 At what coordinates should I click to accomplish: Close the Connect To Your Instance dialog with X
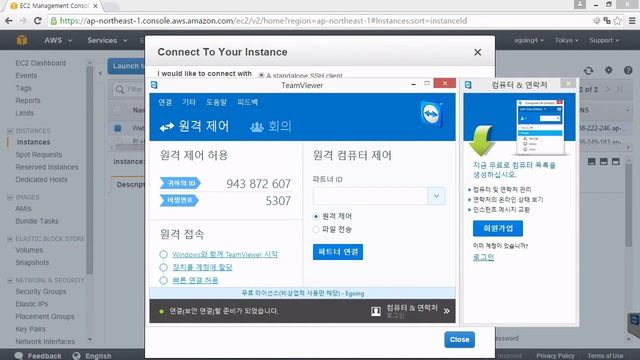[x=478, y=52]
